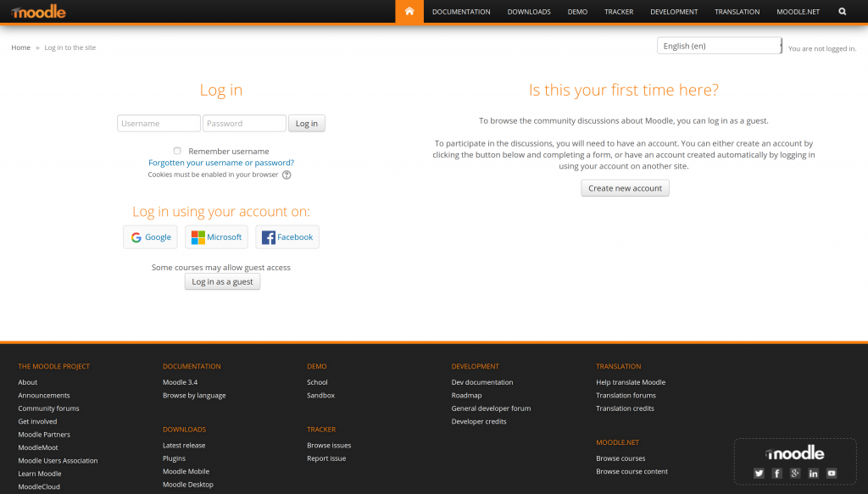Log in using the Microsoft account option
Image resolution: width=868 pixels, height=494 pixels.
click(216, 236)
